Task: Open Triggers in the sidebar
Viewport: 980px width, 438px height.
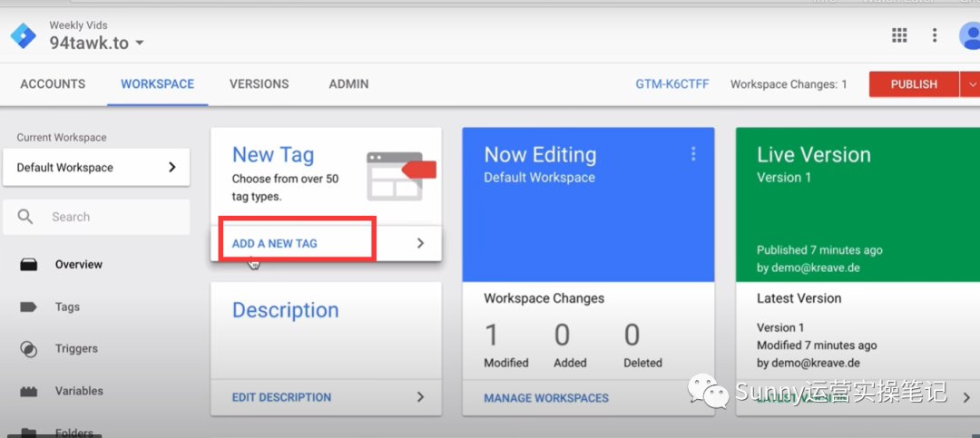Action: point(76,348)
